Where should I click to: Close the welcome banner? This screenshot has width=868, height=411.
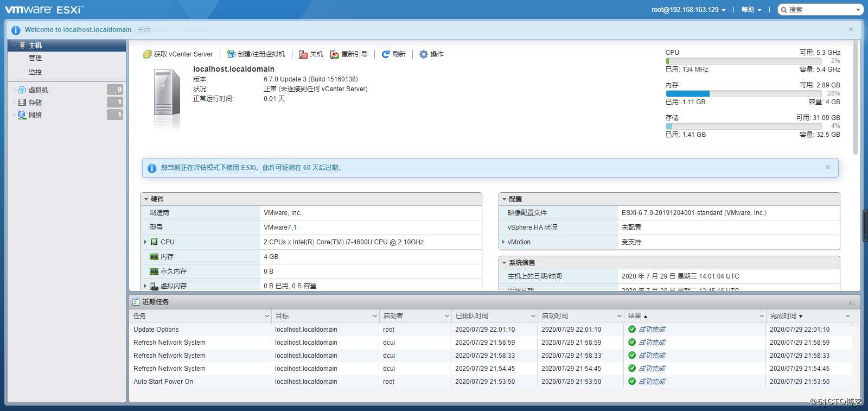click(851, 29)
